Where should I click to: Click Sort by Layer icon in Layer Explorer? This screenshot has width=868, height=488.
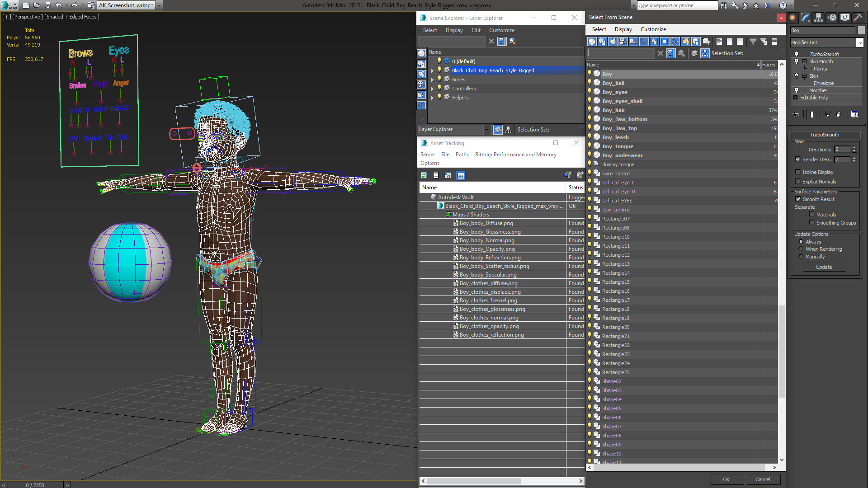pyautogui.click(x=498, y=130)
